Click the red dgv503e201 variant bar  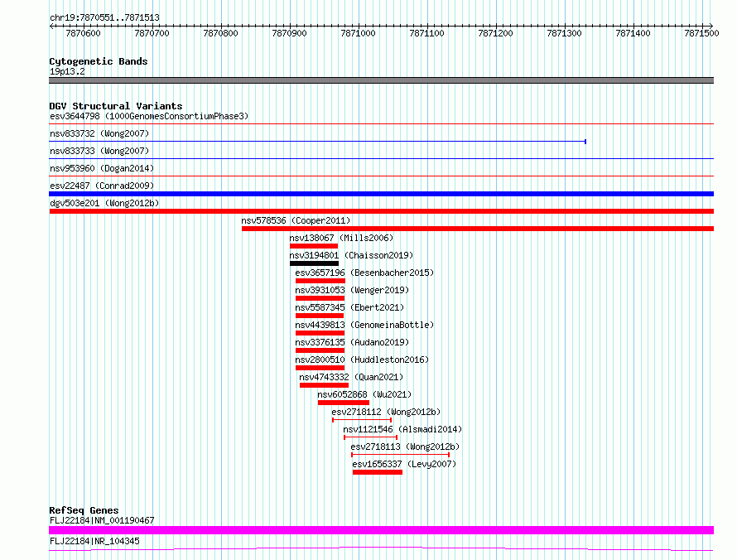tap(381, 211)
